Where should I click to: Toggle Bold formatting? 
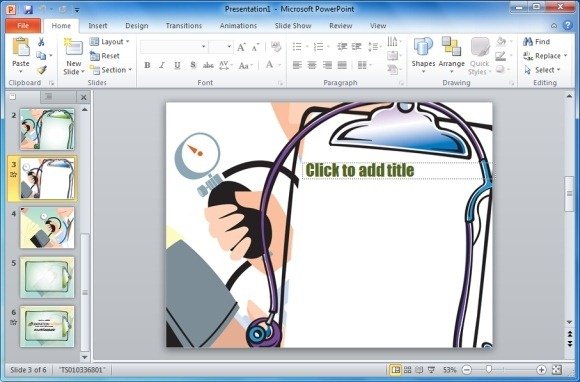(x=147, y=65)
